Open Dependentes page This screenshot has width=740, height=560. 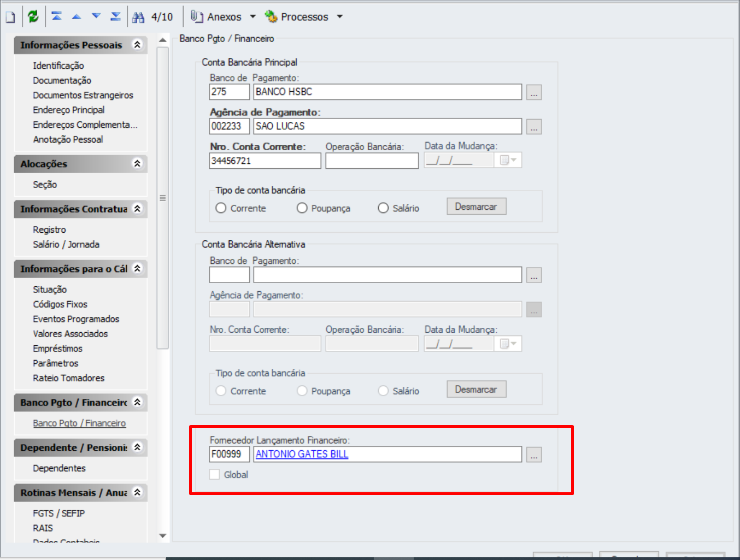click(59, 468)
